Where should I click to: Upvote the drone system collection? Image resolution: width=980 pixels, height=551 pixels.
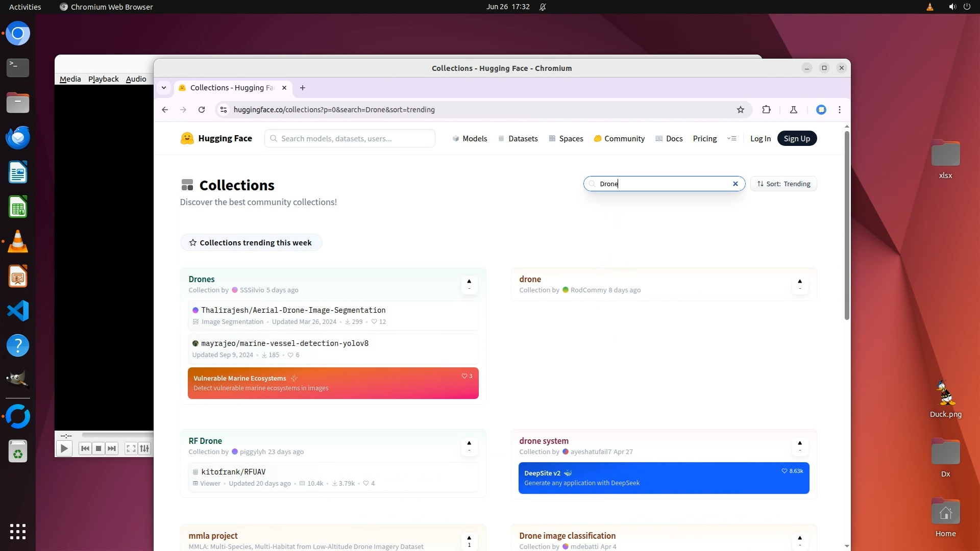pos(800,446)
